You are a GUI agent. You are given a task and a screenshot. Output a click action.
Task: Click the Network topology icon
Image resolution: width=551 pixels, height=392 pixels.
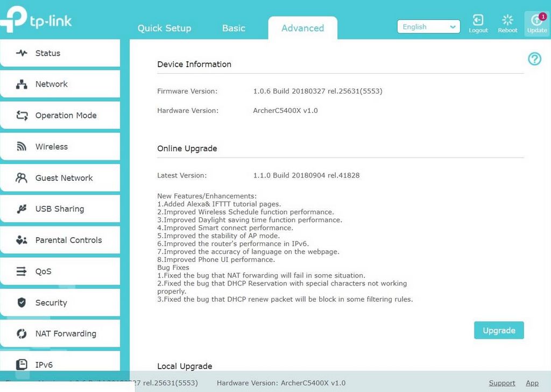[22, 84]
